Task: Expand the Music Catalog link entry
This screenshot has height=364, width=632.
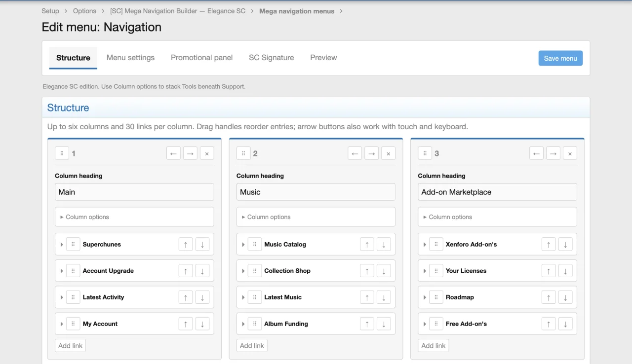Action: click(x=243, y=244)
